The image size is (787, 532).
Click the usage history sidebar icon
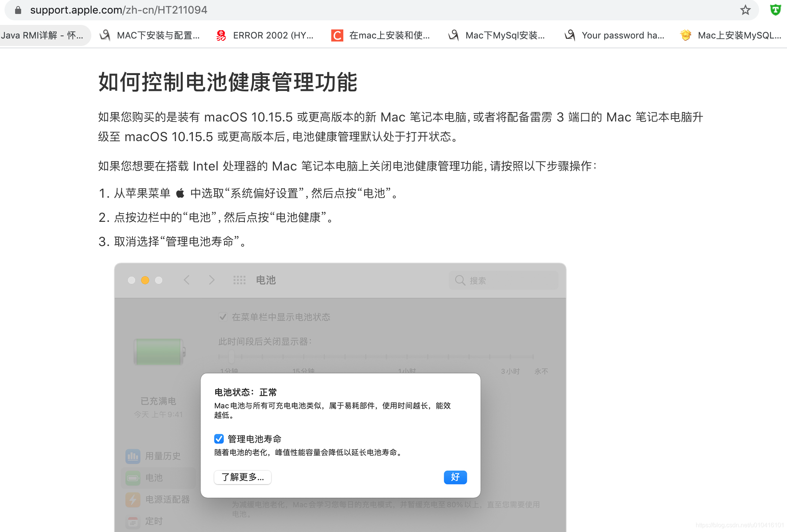[x=133, y=456]
